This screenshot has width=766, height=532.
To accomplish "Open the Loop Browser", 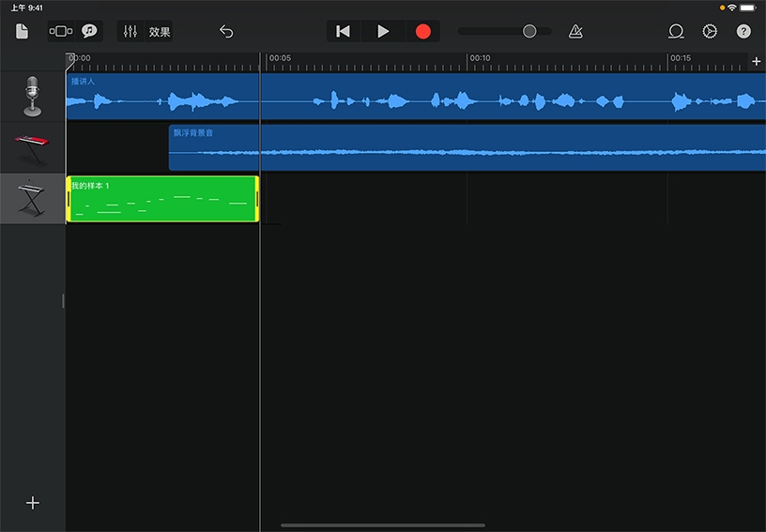I will coord(675,32).
